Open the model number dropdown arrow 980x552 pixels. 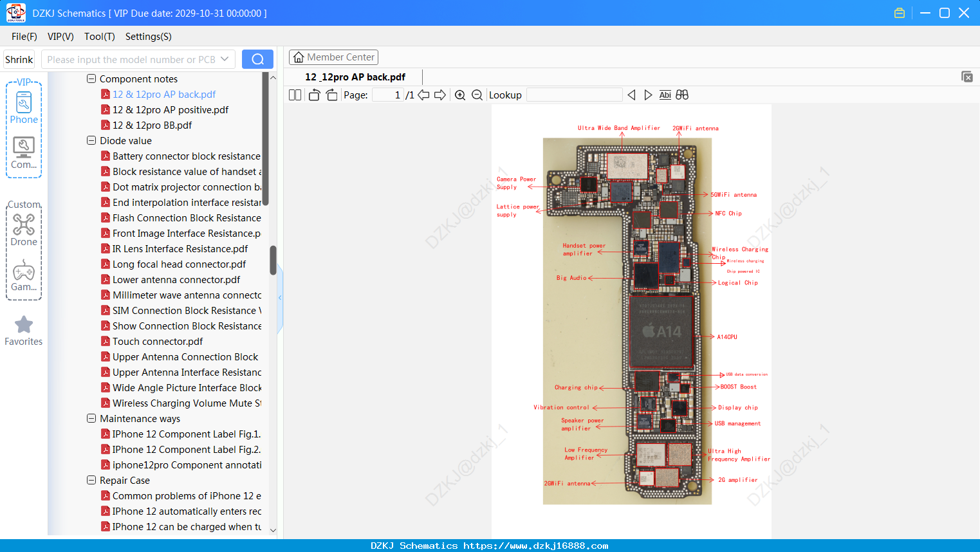point(225,59)
